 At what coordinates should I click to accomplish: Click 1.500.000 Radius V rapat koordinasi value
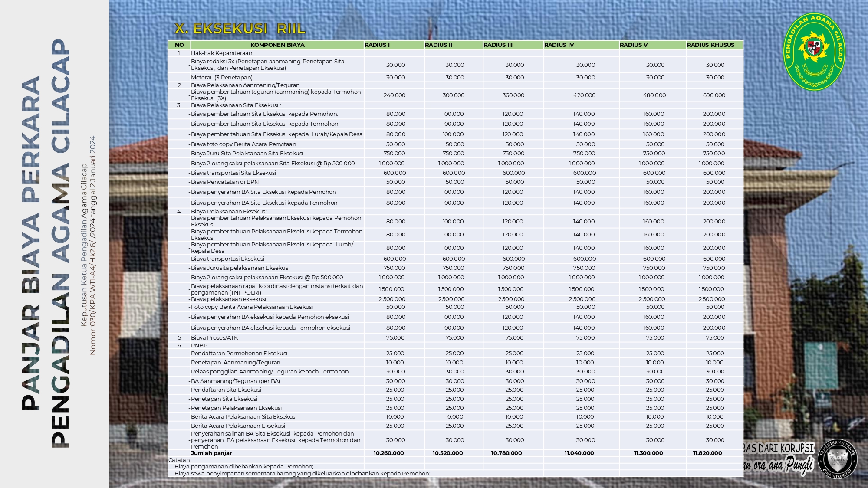tap(651, 289)
